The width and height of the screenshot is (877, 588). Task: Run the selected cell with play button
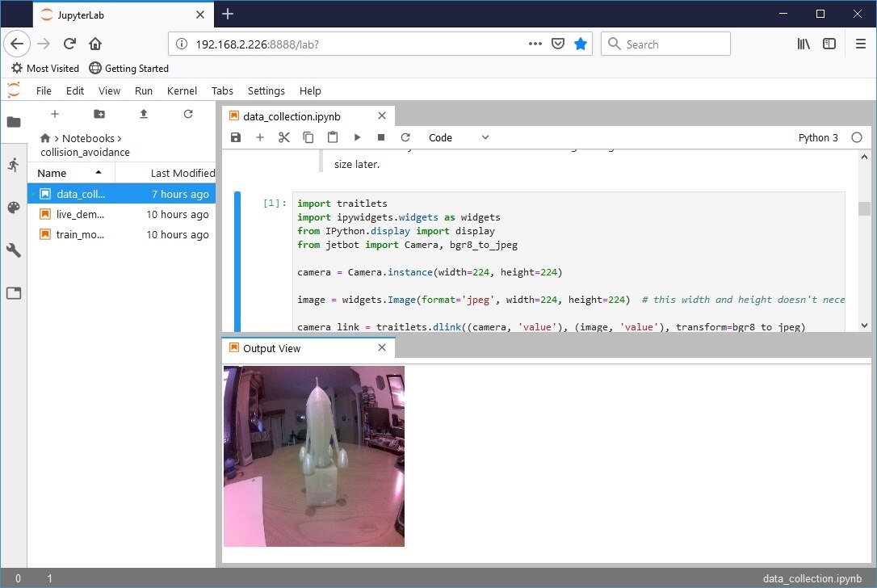click(357, 137)
